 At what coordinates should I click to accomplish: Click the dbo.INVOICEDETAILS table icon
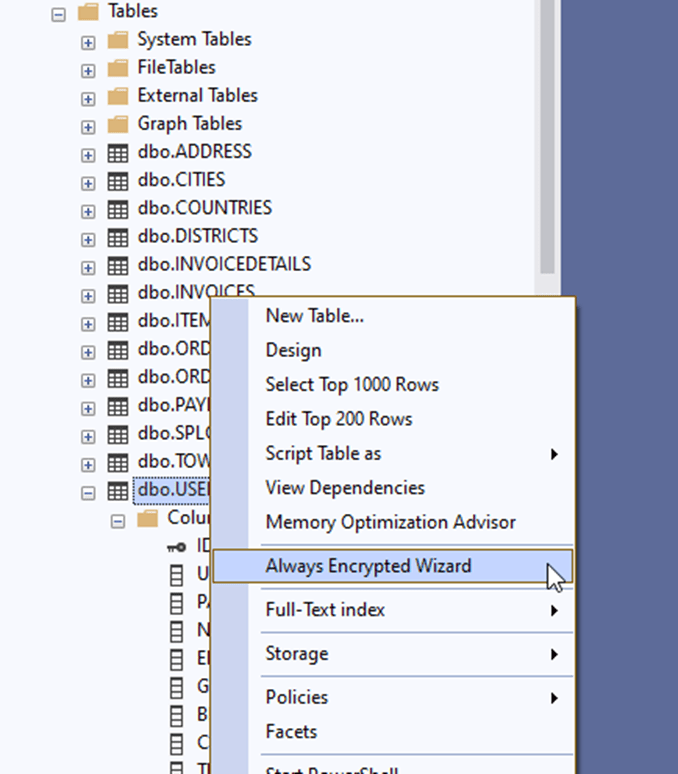click(118, 264)
